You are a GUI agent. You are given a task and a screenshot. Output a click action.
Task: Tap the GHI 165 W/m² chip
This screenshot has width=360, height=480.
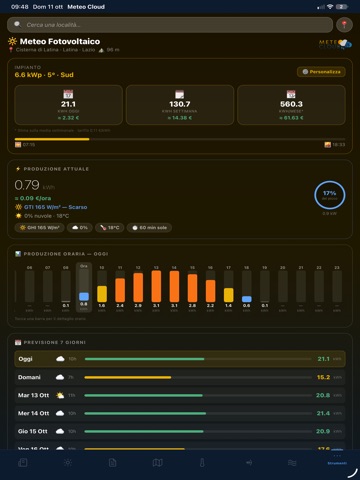[39, 228]
